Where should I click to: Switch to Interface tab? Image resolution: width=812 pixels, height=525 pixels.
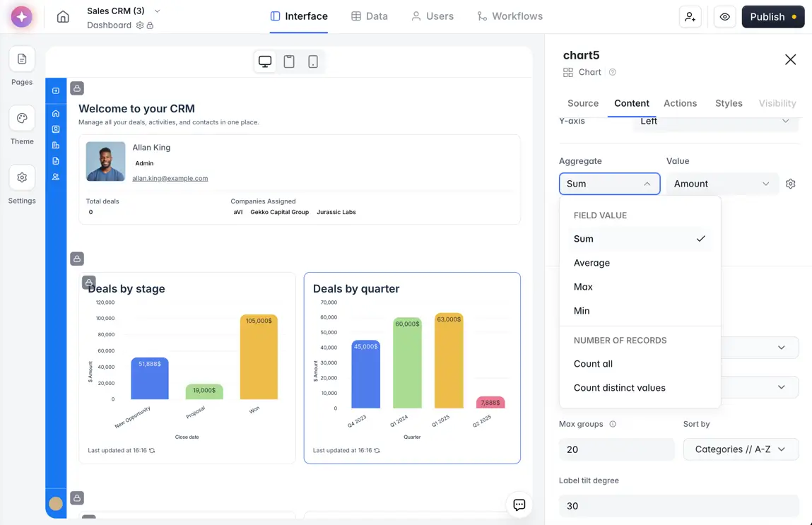pyautogui.click(x=299, y=16)
